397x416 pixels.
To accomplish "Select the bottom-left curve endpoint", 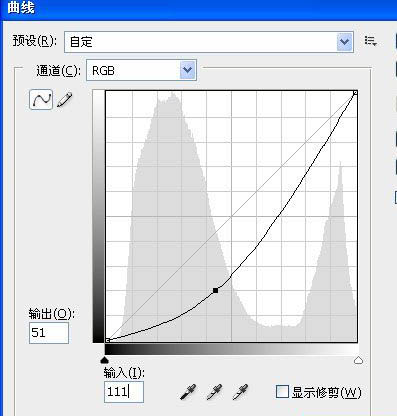I will [107, 340].
